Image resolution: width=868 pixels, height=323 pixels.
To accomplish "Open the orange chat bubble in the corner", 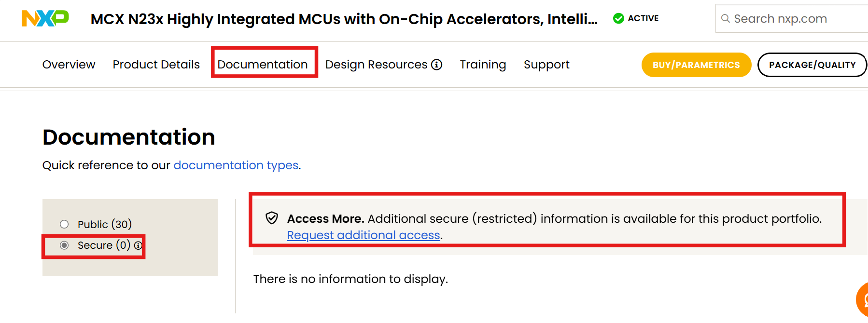I will pyautogui.click(x=864, y=299).
